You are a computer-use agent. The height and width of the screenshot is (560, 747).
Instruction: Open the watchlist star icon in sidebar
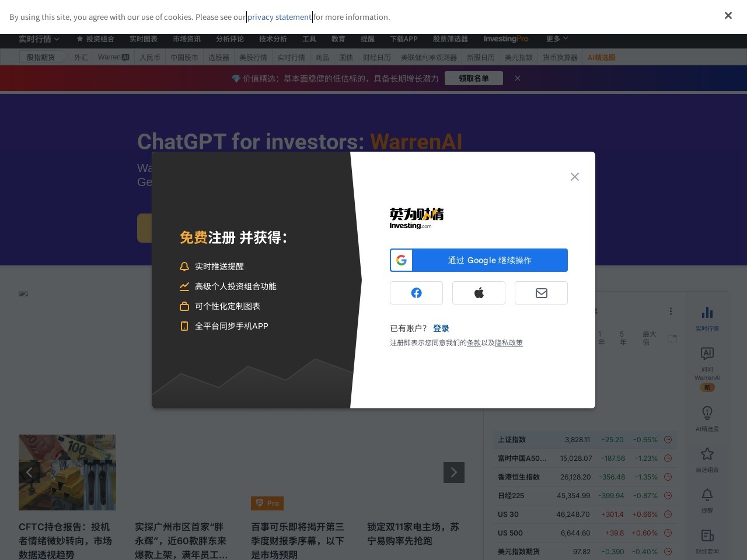707,454
